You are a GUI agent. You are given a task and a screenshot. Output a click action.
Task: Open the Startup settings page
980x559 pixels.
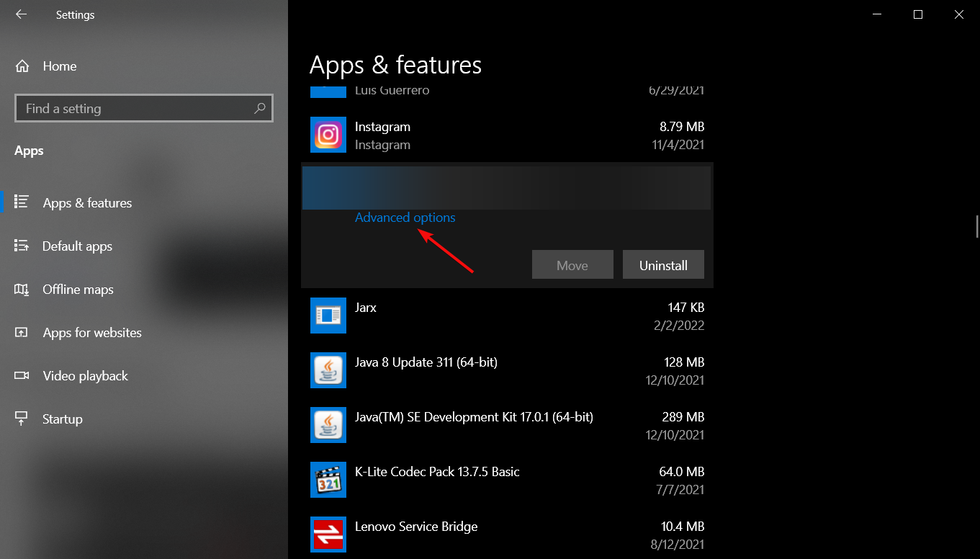pos(62,419)
